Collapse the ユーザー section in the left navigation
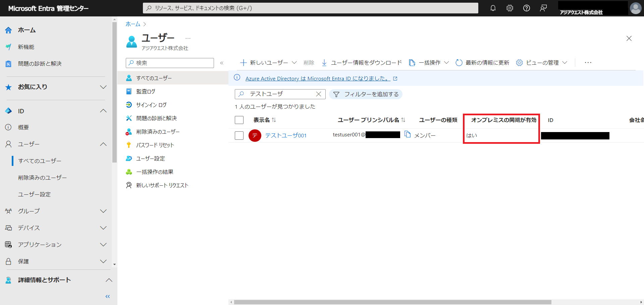Screen dimensions: 644x305 pyautogui.click(x=103, y=144)
